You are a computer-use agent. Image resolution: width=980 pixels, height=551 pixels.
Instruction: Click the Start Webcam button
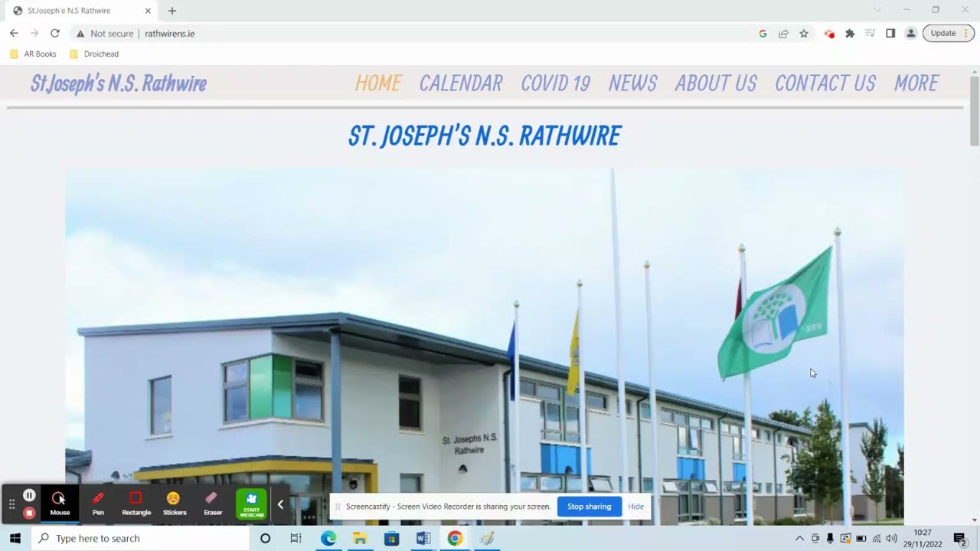(251, 504)
